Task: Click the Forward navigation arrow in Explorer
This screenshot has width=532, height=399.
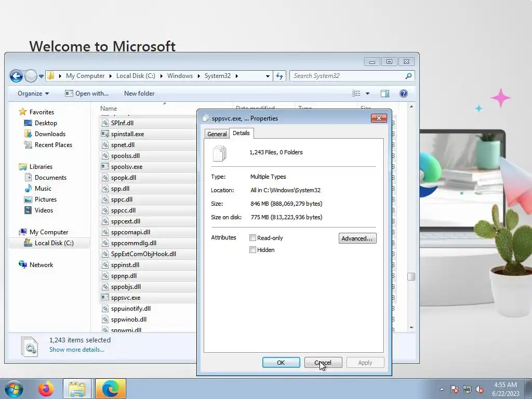Action: [x=31, y=76]
